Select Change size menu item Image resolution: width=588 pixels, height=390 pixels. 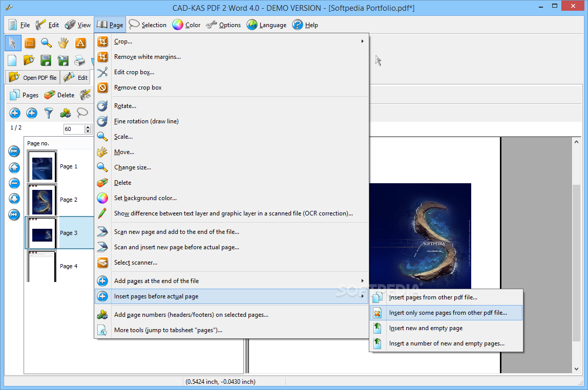point(232,167)
